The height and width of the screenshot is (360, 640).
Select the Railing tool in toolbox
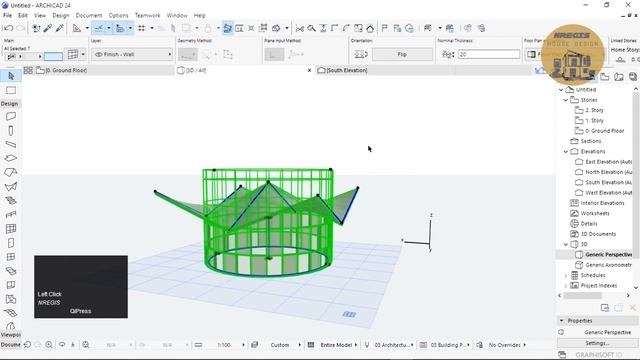point(11,214)
